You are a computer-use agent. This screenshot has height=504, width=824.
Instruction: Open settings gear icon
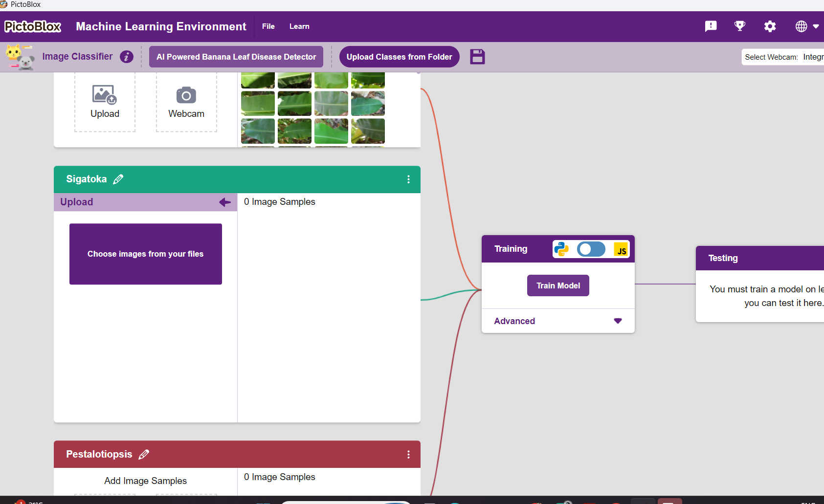770,26
